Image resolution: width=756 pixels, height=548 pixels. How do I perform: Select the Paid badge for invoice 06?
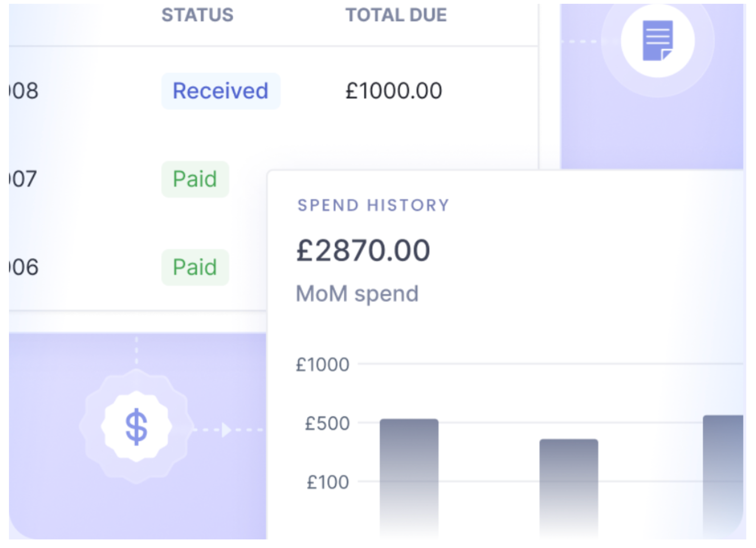tap(195, 267)
